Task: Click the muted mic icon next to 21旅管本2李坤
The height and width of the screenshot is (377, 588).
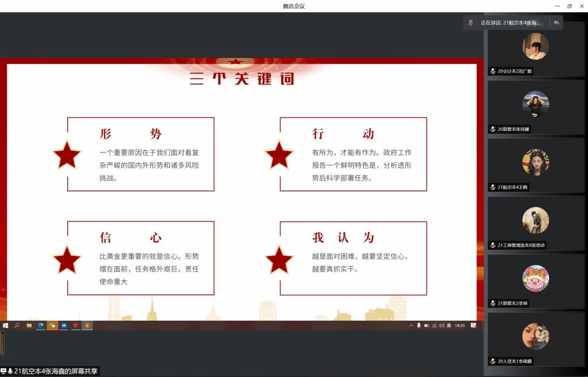Action: point(493,303)
